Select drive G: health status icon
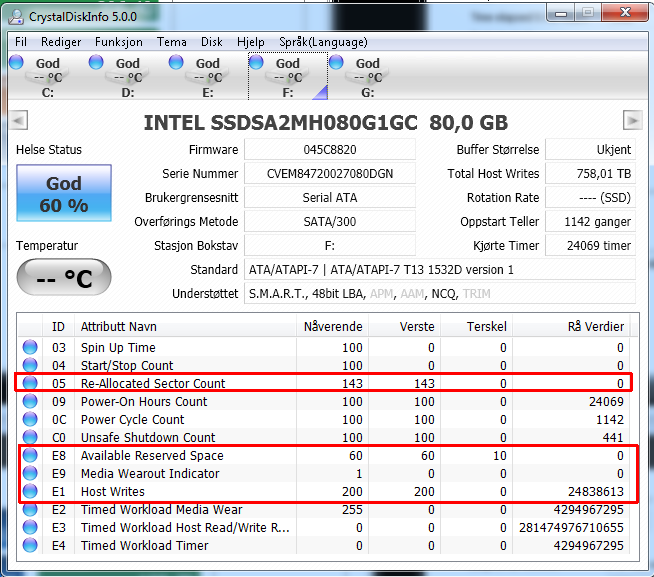The height and width of the screenshot is (577, 654). coord(336,62)
